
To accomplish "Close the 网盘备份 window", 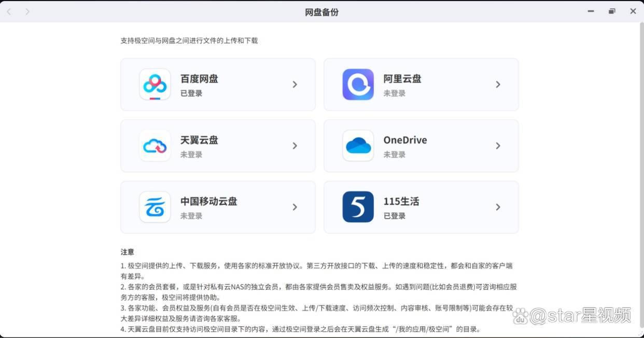I will pyautogui.click(x=633, y=11).
